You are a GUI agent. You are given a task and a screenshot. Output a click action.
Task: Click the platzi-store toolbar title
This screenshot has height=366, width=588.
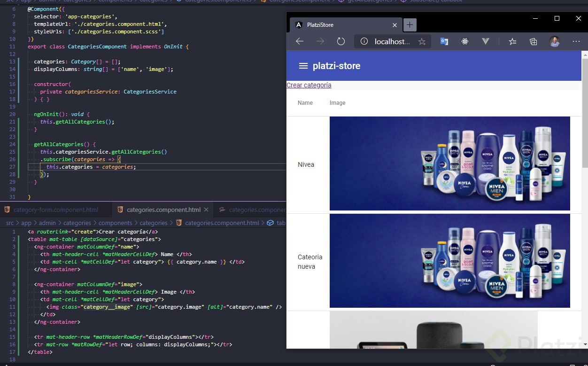tap(336, 66)
